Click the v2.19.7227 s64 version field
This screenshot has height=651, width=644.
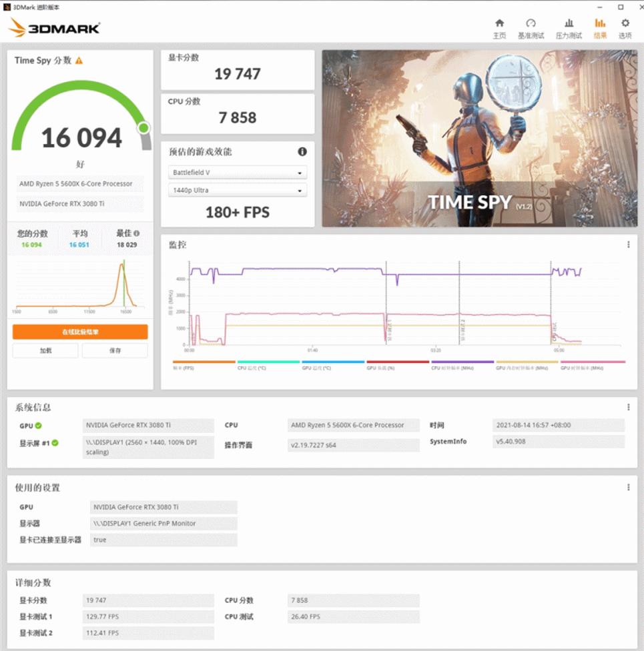click(x=353, y=445)
